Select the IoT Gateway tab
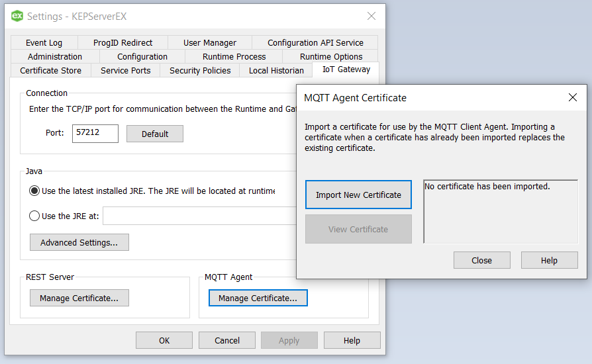The width and height of the screenshot is (592, 364). coord(346,69)
